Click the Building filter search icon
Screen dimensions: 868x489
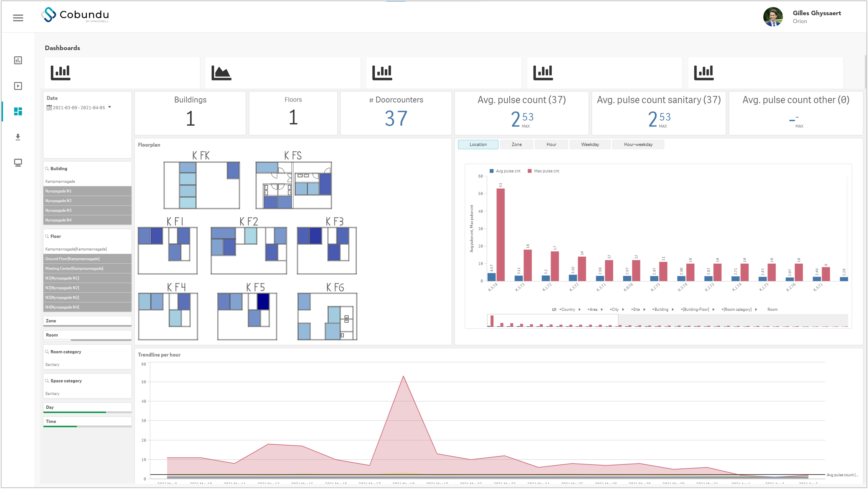click(x=47, y=169)
